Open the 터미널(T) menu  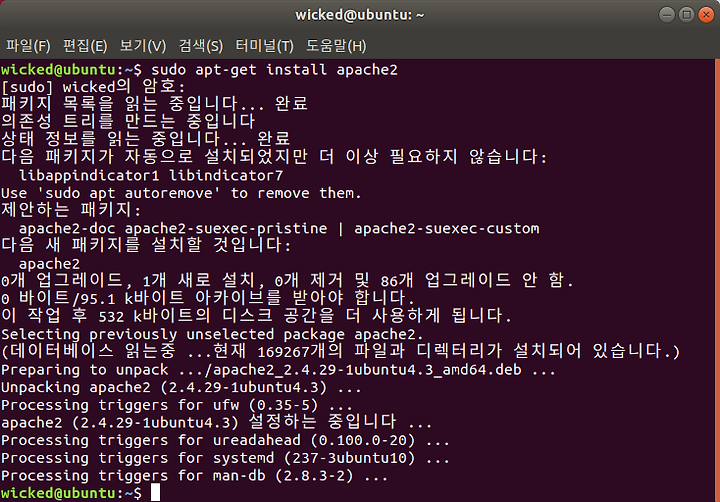click(x=264, y=46)
